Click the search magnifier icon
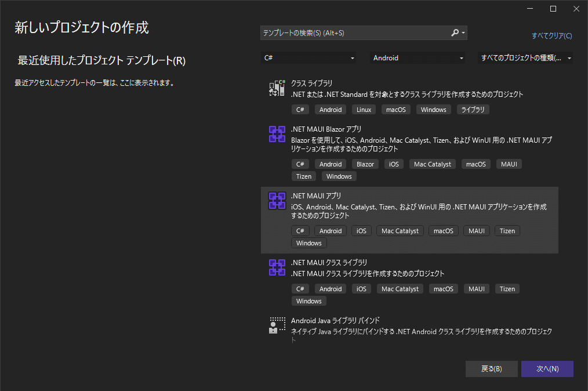 (455, 32)
